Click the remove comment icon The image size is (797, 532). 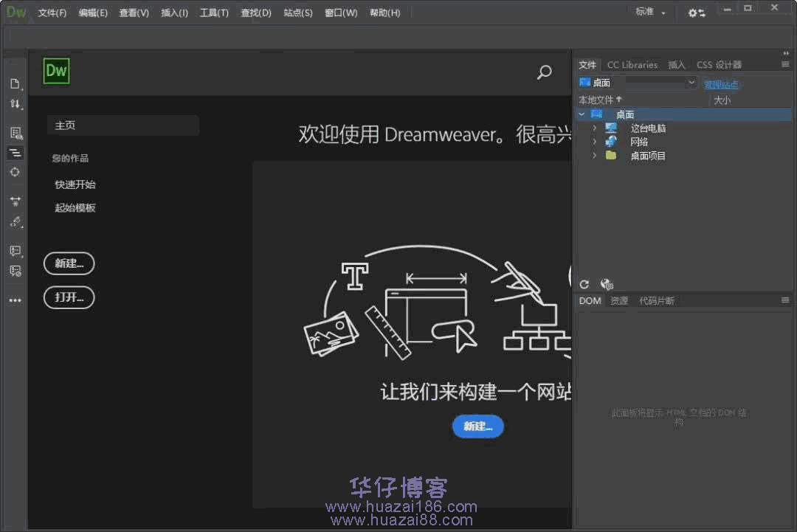[15, 271]
